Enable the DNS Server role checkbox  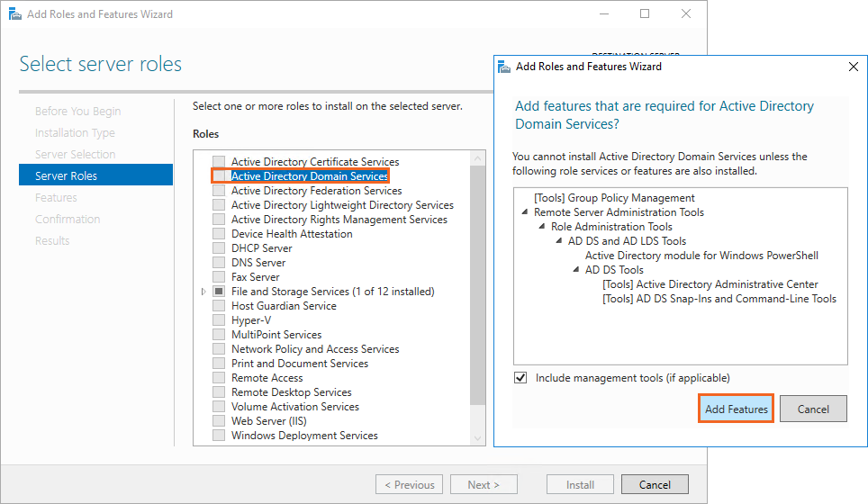(219, 263)
